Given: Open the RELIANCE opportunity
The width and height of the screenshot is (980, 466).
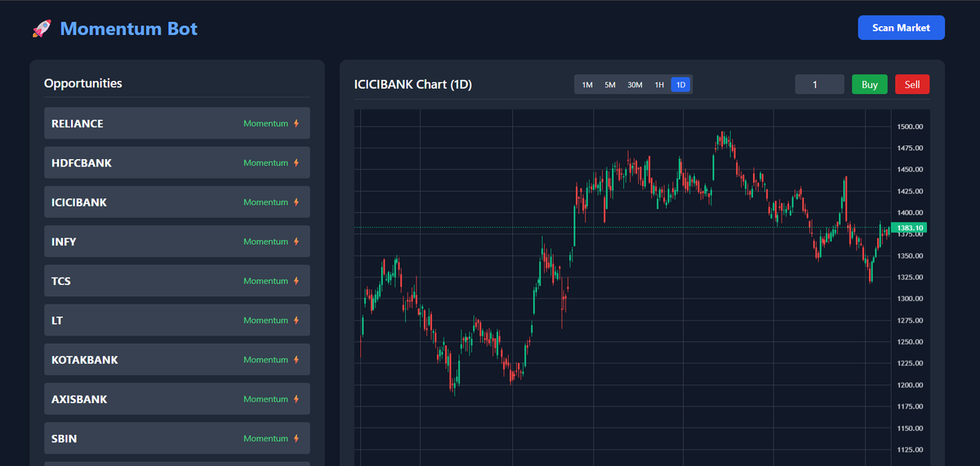Looking at the screenshot, I should tap(177, 123).
